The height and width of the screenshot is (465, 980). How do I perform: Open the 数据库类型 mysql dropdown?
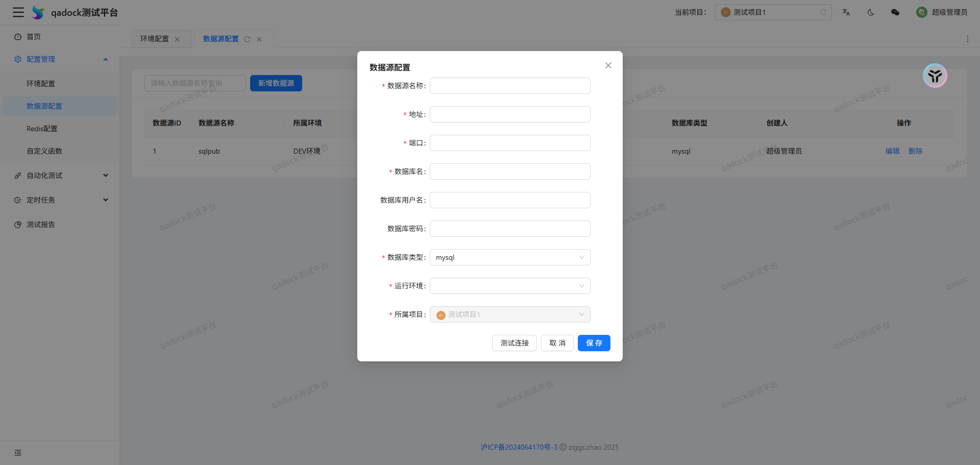coord(510,257)
